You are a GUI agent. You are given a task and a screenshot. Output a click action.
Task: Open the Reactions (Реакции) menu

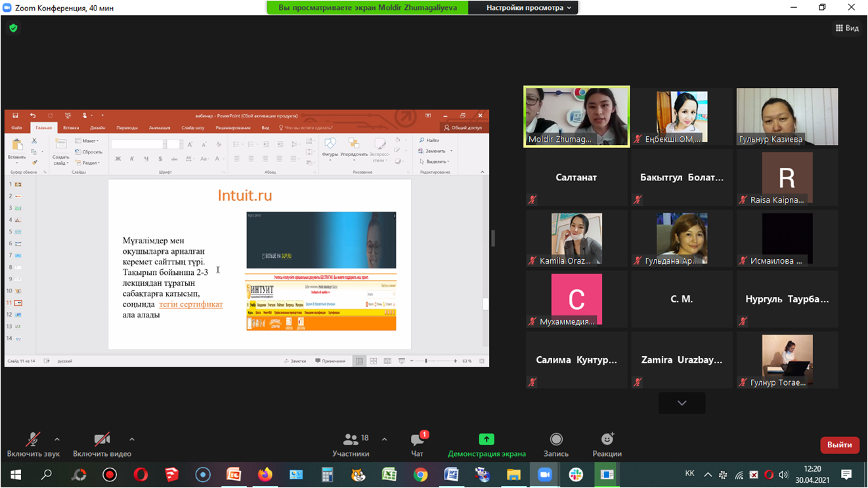coord(607,444)
